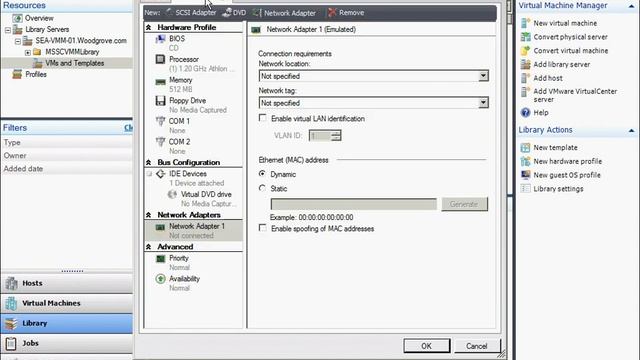Viewport: 640px width, 360px height.
Task: Click the New virtual machine icon
Action: point(525,23)
